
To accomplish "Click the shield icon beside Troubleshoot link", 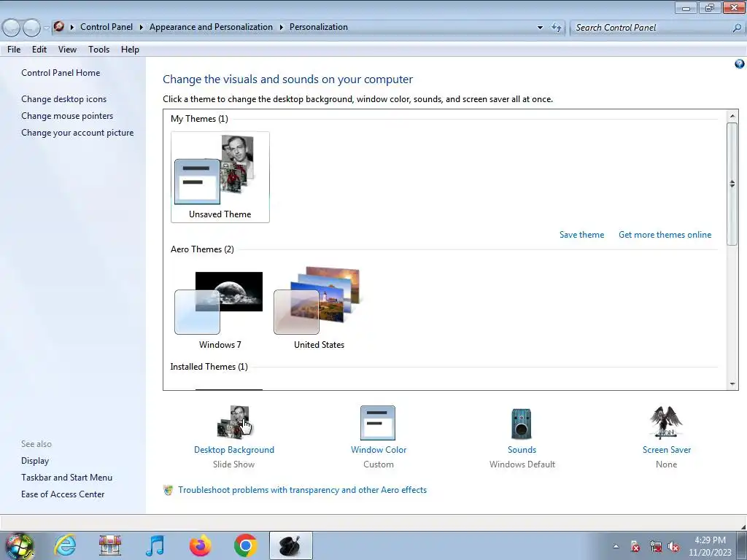I will pos(168,490).
